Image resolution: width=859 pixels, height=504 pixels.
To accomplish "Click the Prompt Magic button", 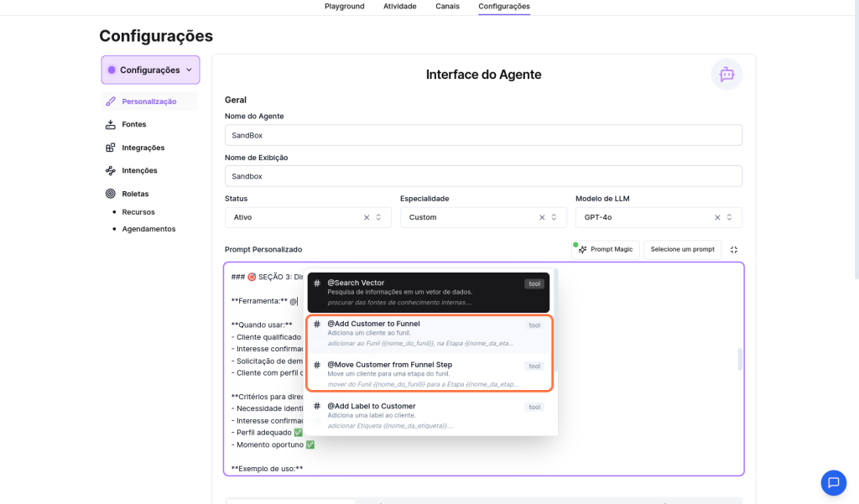I will [x=607, y=250].
